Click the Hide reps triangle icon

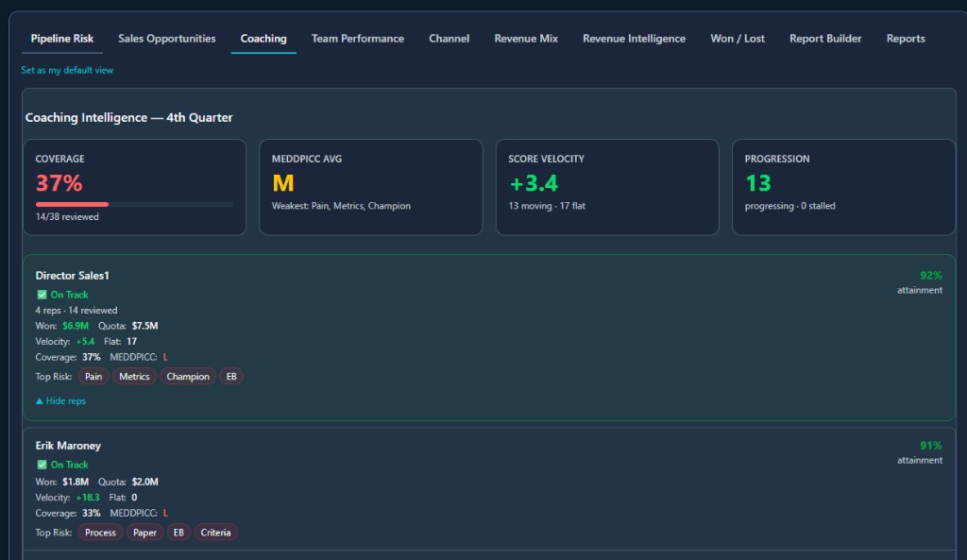[x=40, y=401]
